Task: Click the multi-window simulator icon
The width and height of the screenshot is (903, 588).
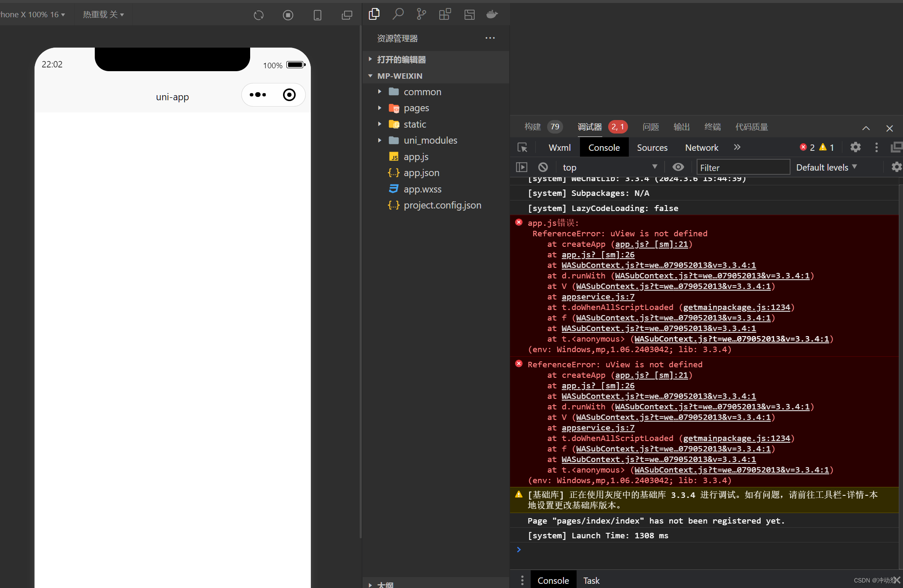Action: click(x=347, y=15)
